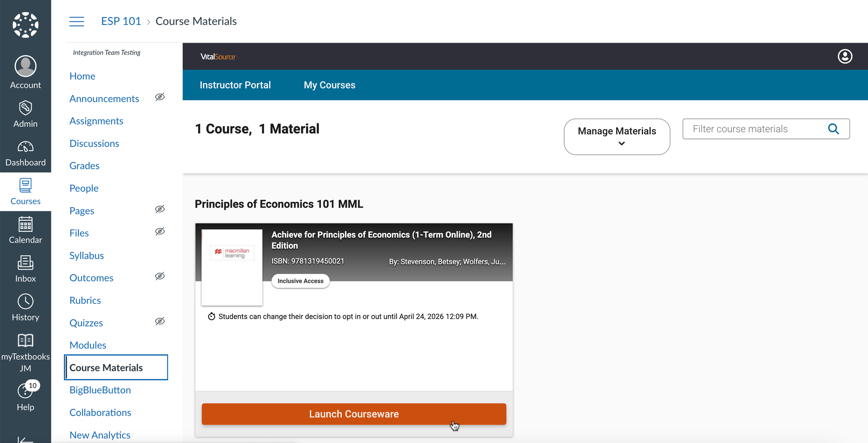Image resolution: width=868 pixels, height=443 pixels.
Task: Open the Calendar icon
Action: click(x=25, y=224)
